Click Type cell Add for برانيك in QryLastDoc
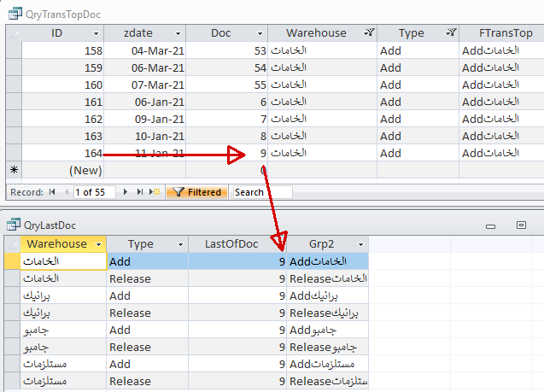The width and height of the screenshot is (544, 392). [147, 295]
